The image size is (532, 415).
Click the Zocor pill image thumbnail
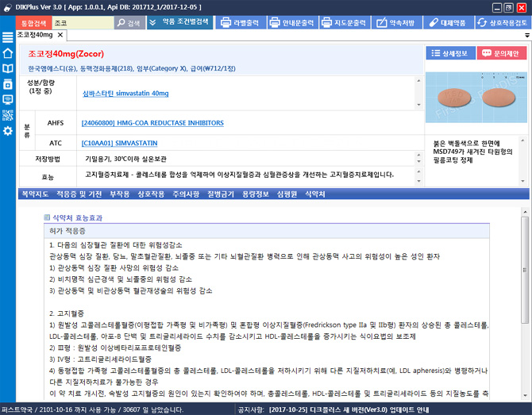point(476,98)
